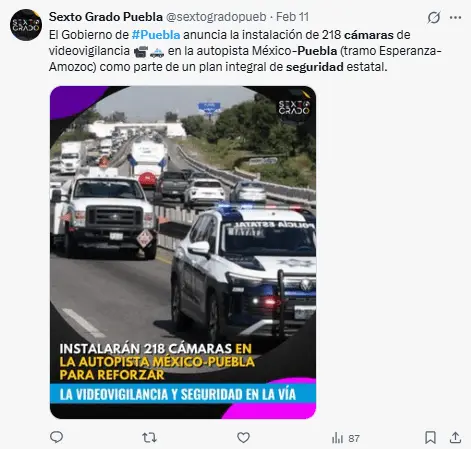Click the video camera emoji in tweet text
This screenshot has width=471, height=449.
click(141, 52)
